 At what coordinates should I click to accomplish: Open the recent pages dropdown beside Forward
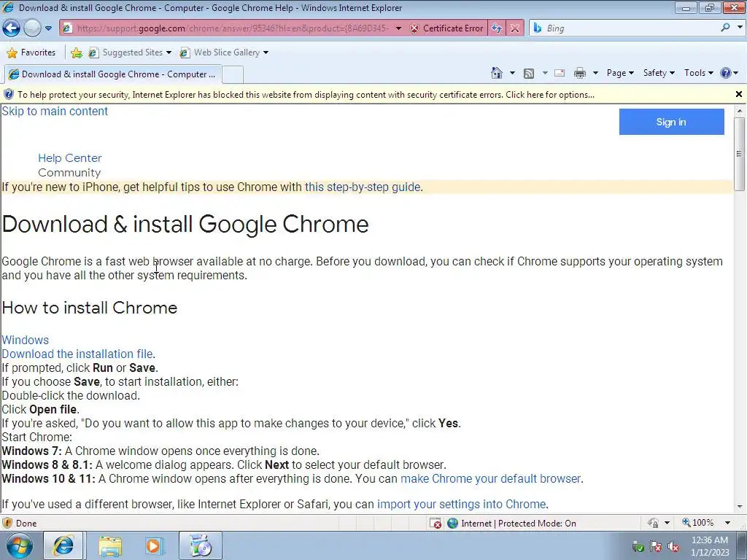48,28
